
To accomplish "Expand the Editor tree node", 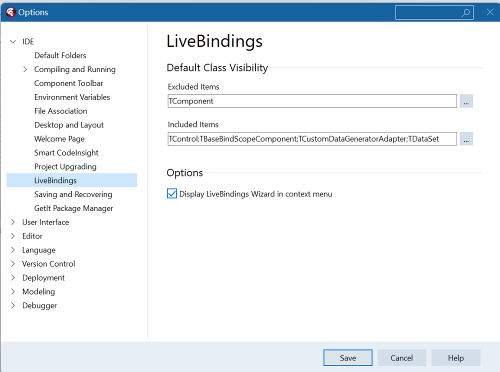I will click(x=13, y=236).
